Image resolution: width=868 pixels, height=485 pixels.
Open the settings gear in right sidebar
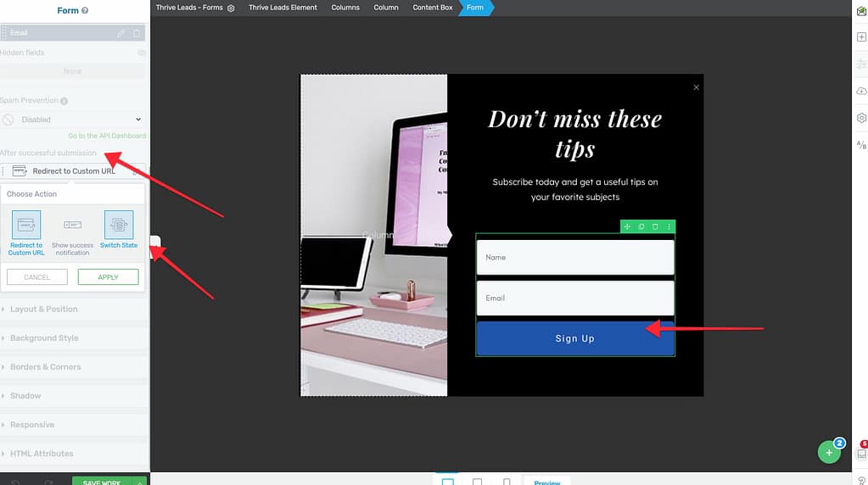861,118
